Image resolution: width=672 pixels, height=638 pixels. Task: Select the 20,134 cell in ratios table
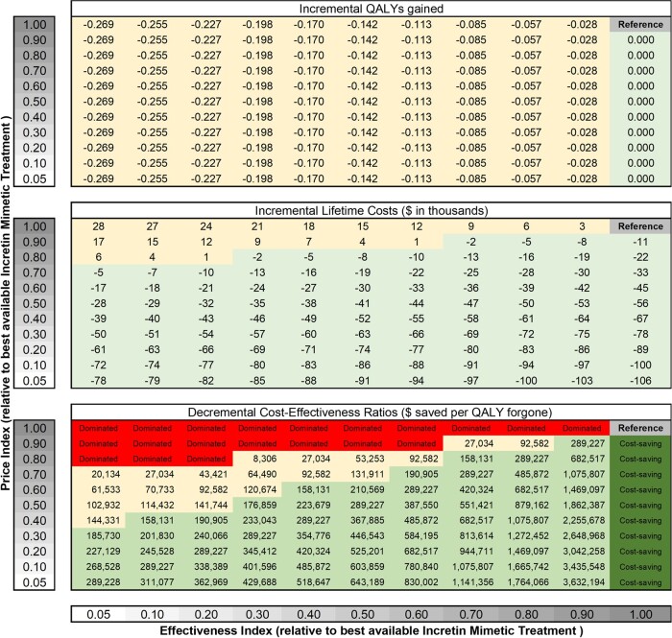point(99,473)
